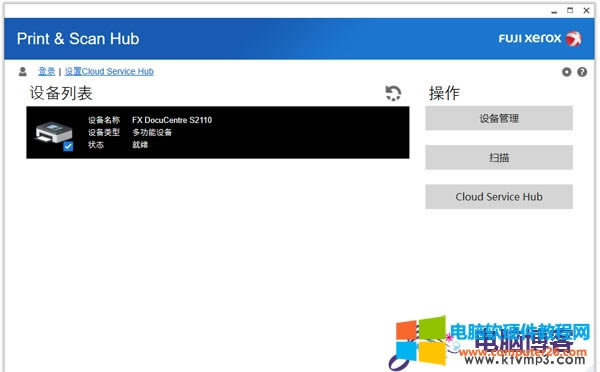The image size is (600, 372).
Task: Open the 登录 login link
Action: (x=47, y=71)
